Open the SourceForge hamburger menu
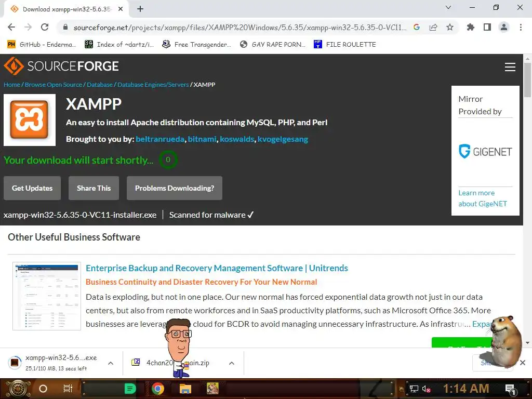This screenshot has width=532, height=399. (510, 67)
